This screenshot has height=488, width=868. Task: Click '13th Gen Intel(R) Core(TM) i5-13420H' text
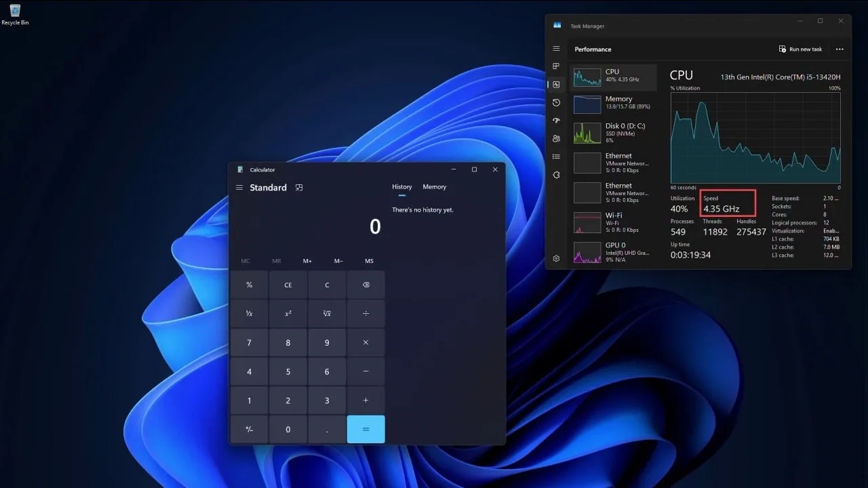pyautogui.click(x=781, y=77)
